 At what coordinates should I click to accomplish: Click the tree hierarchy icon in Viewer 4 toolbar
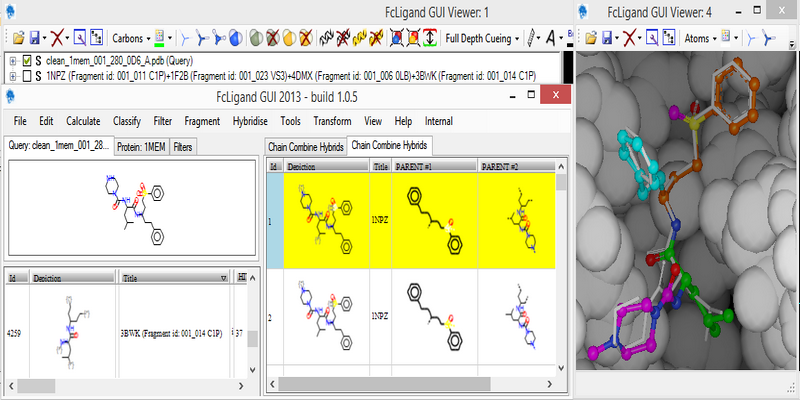click(x=668, y=39)
